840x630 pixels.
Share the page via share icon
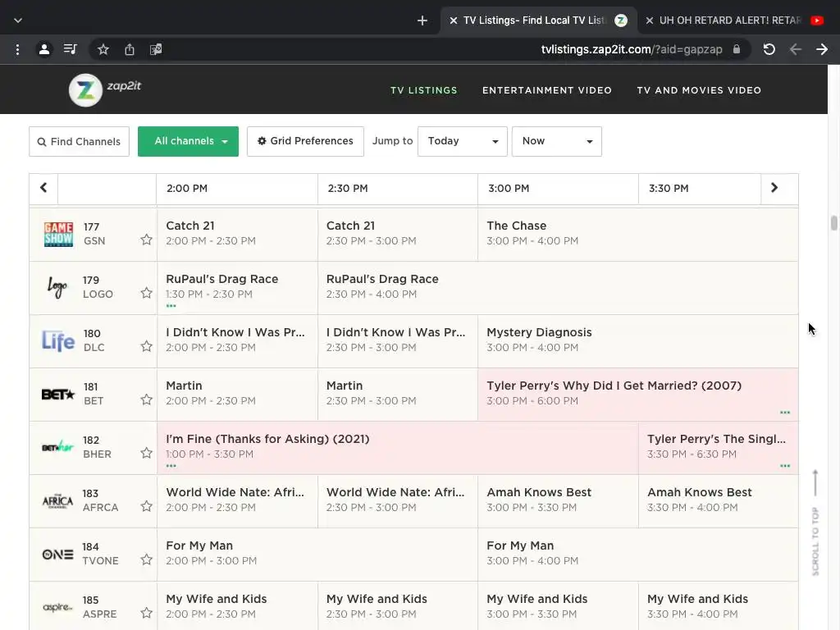[130, 49]
